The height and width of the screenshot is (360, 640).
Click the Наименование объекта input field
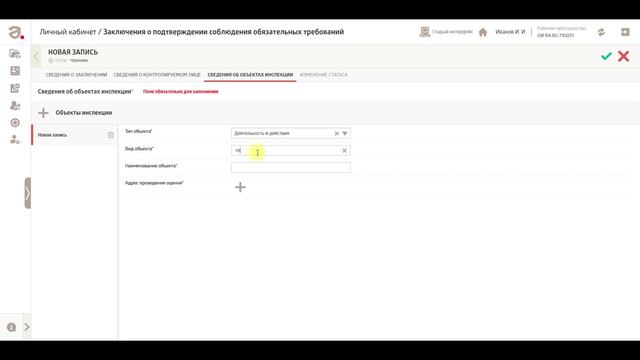(291, 168)
